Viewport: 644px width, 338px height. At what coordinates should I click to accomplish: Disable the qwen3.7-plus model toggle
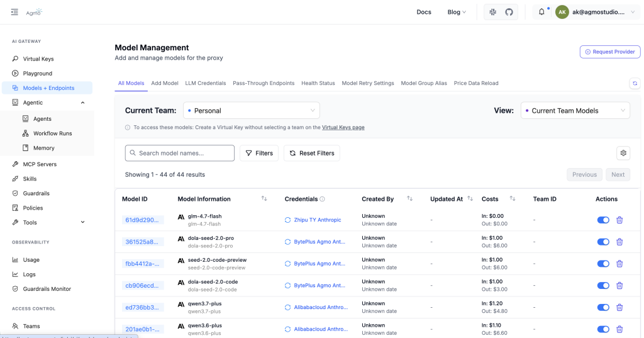click(x=603, y=307)
